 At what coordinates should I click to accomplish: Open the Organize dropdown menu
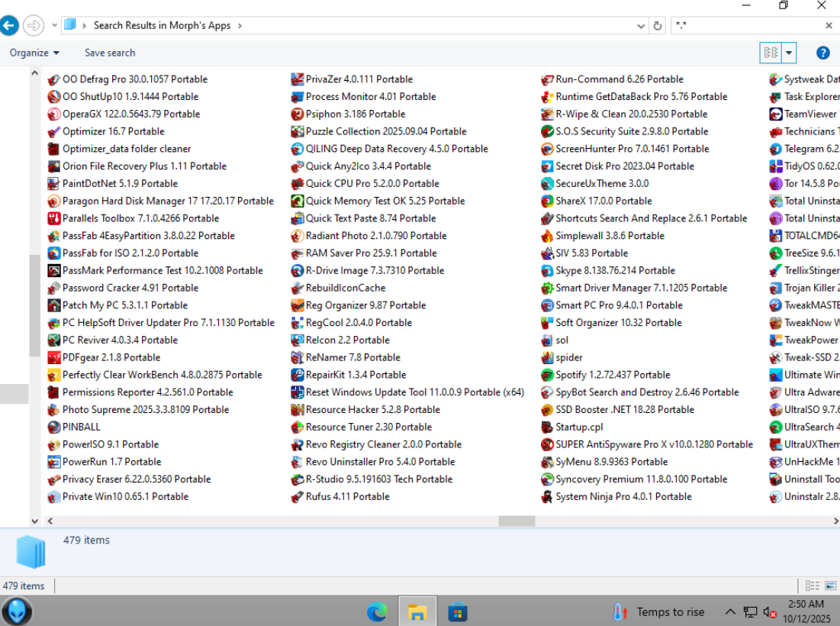(x=34, y=53)
